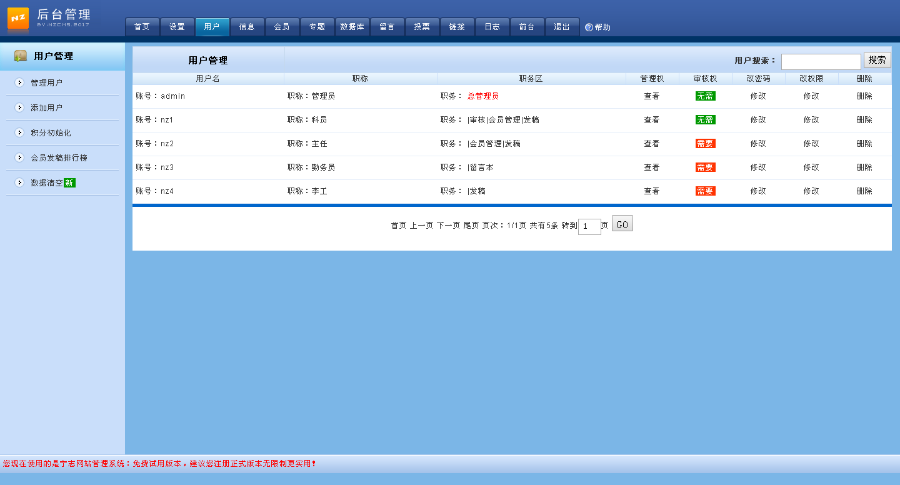This screenshot has height=485, width=900.
Task: Click 改权限 column 修改 for nz1
Action: click(811, 119)
